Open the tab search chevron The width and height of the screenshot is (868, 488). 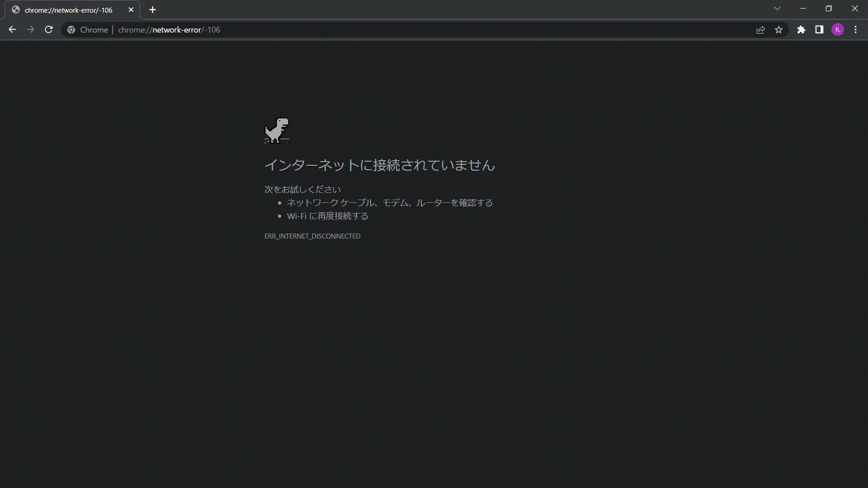pos(777,8)
